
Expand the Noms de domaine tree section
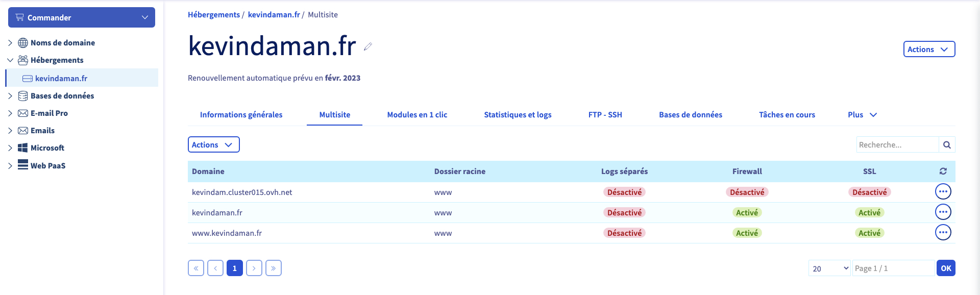(10, 43)
